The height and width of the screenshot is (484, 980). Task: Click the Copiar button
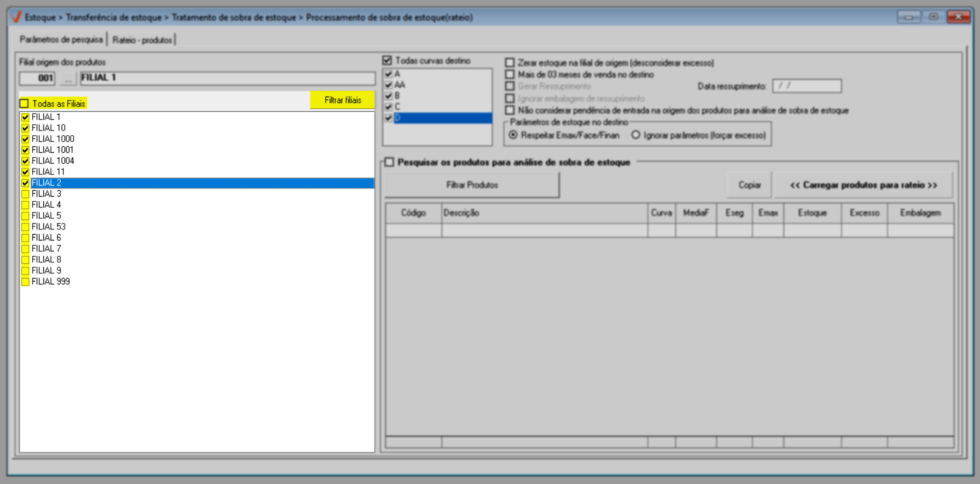749,185
